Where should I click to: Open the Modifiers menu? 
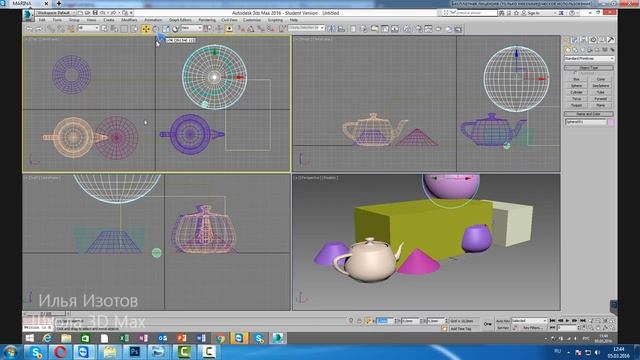click(129, 20)
